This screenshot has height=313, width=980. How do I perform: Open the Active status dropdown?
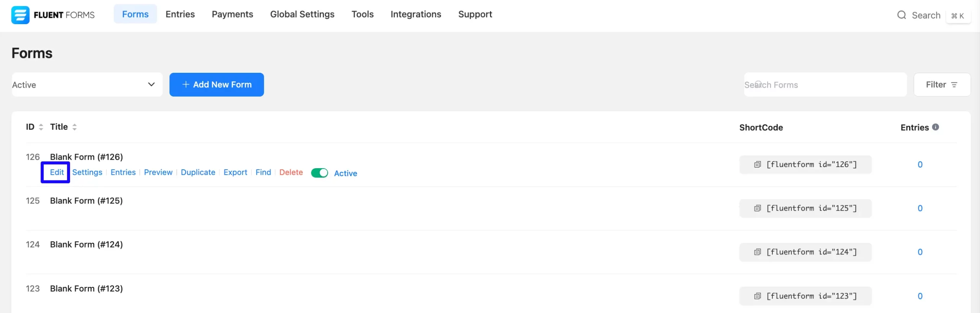(x=87, y=85)
